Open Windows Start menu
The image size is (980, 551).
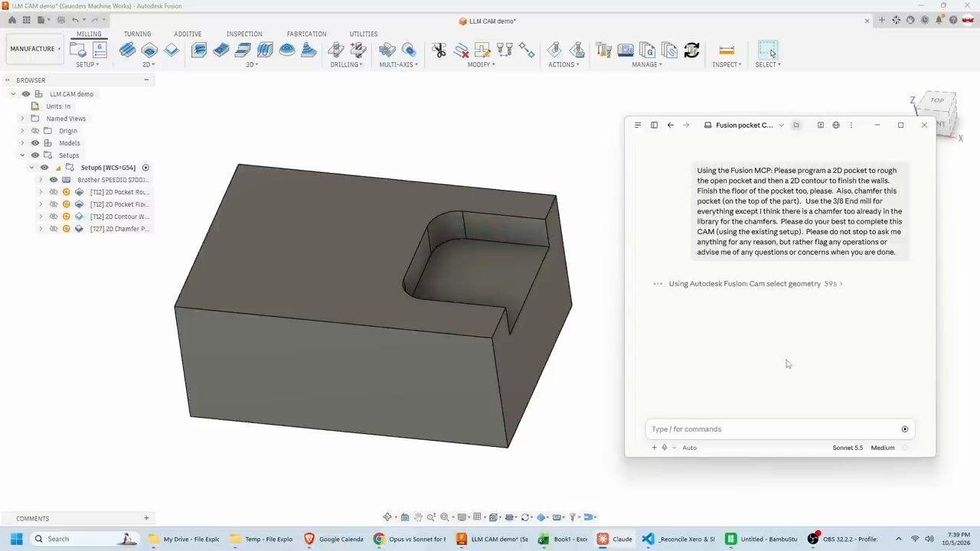pos(16,539)
